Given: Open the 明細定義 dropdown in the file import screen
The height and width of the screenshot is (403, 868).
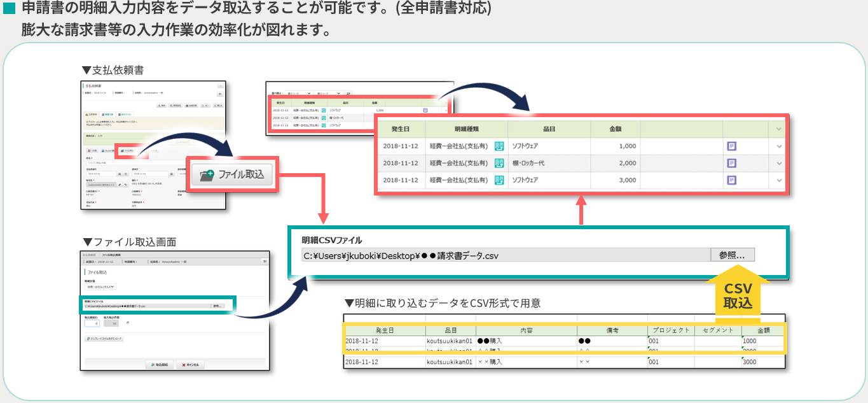Looking at the screenshot, I should [100, 286].
